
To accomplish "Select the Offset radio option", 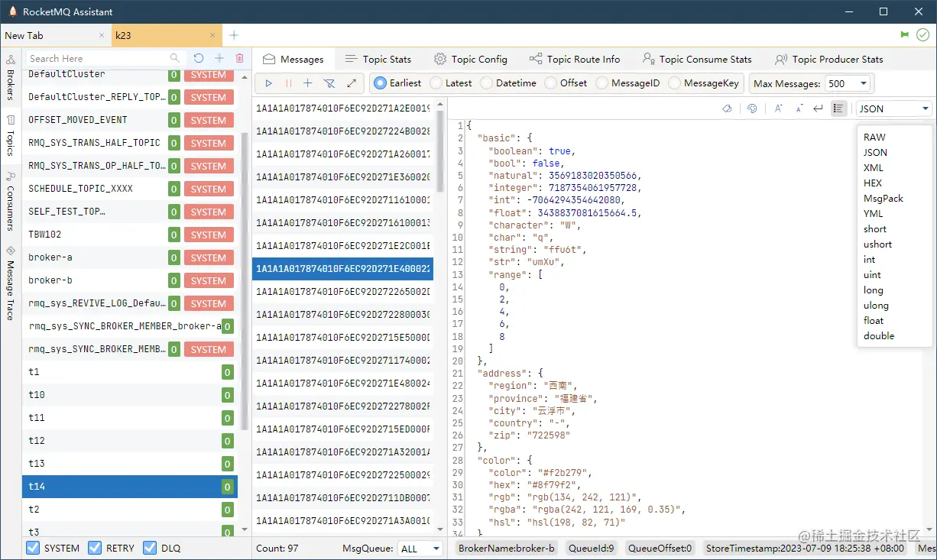I will pos(566,83).
